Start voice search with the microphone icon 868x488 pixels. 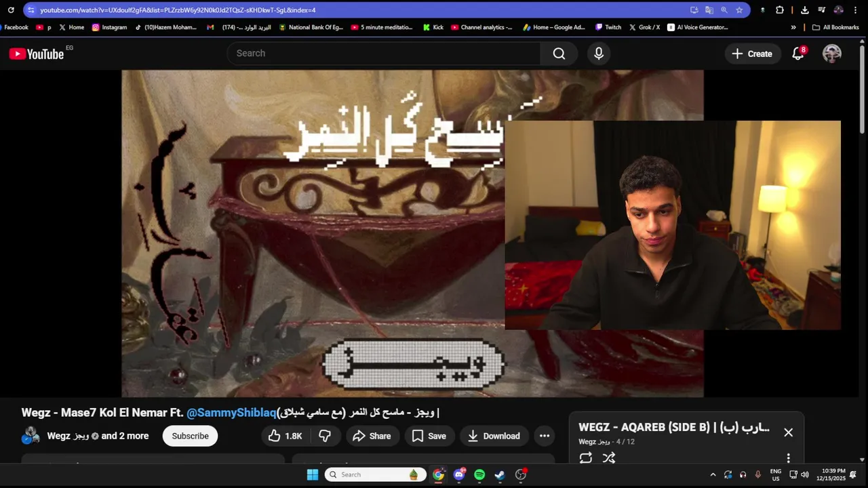coord(599,54)
